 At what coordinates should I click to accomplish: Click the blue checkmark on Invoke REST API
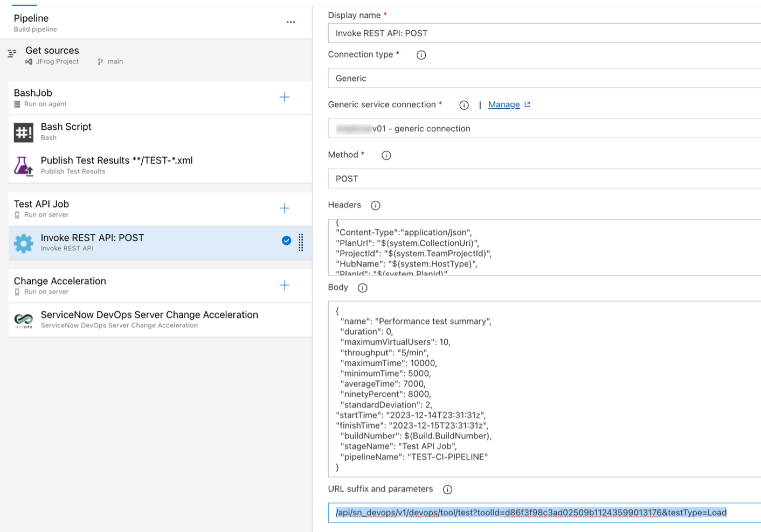[286, 241]
